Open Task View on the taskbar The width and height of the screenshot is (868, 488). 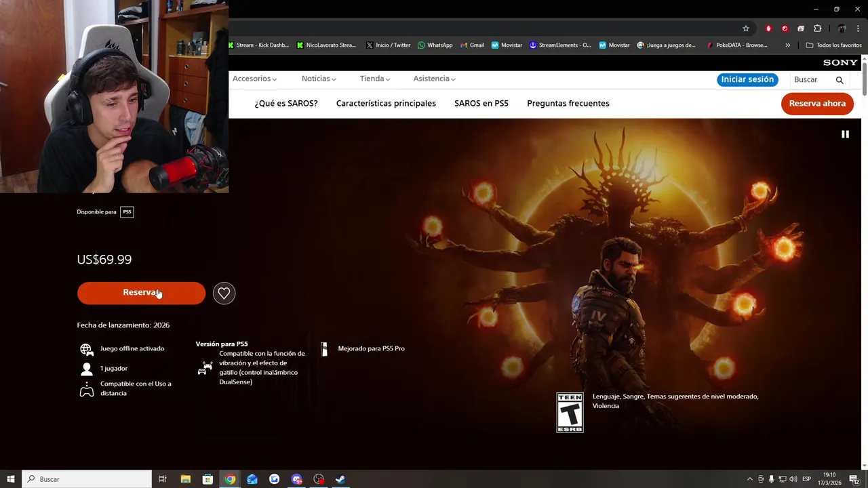[x=163, y=479]
